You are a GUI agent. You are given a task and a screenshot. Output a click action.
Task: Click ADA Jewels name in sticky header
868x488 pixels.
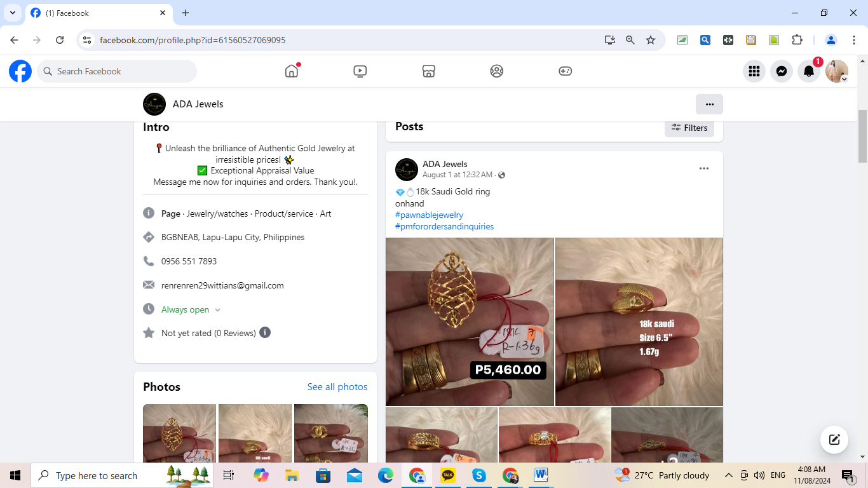coord(198,104)
